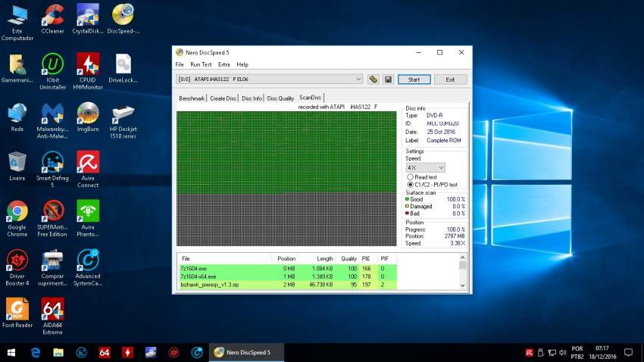Open CrystalDisk desktop shortcut
Viewport: 644px width, 362px height.
click(x=87, y=19)
